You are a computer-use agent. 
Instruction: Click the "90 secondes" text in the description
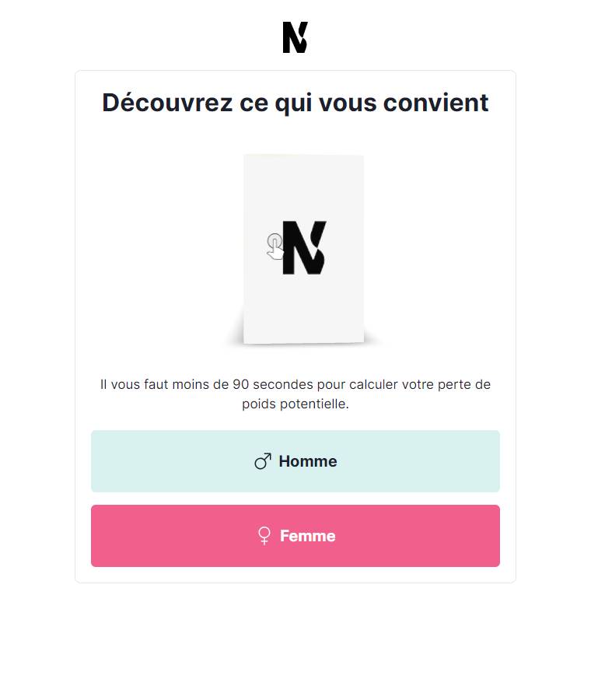point(273,384)
